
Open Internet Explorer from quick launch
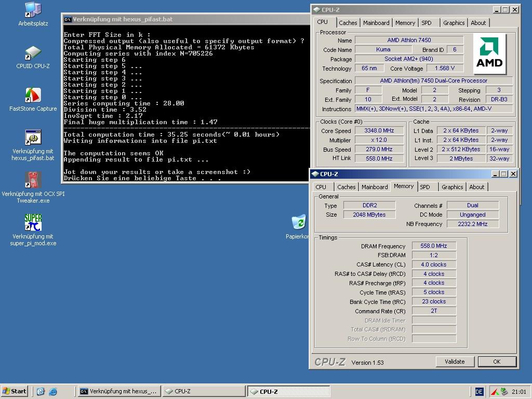[x=53, y=392]
